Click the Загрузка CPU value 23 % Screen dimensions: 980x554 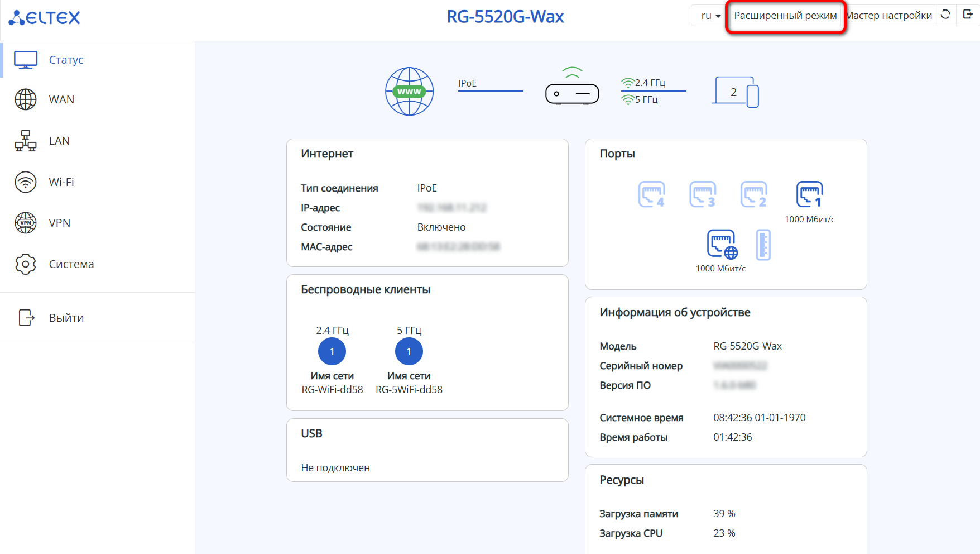(724, 533)
